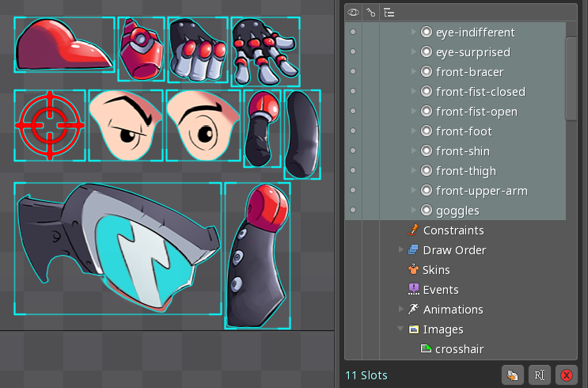
Task: Click the rename button at panel bottom
Action: point(539,375)
